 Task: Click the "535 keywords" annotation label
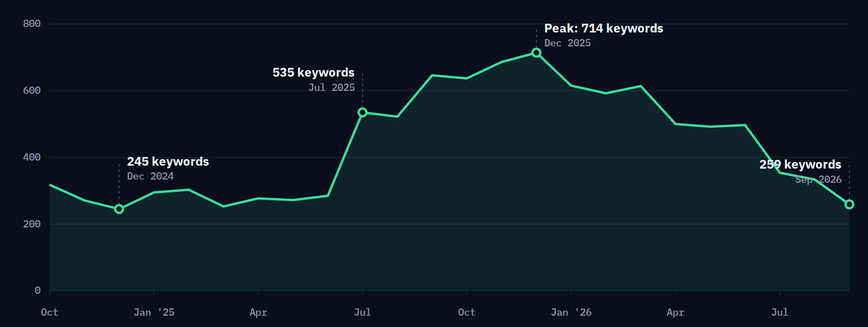(x=314, y=73)
